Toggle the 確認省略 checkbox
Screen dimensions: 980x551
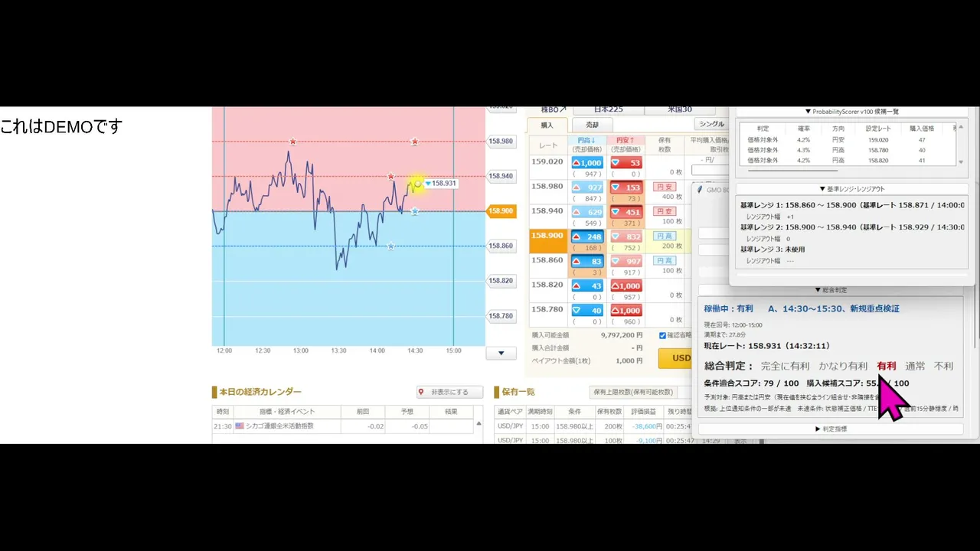[663, 335]
